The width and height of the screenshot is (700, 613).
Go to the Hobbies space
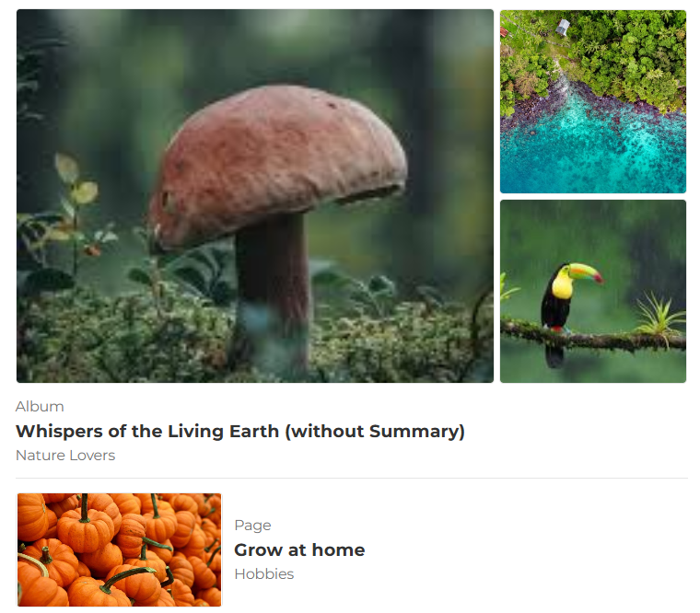pyautogui.click(x=263, y=573)
